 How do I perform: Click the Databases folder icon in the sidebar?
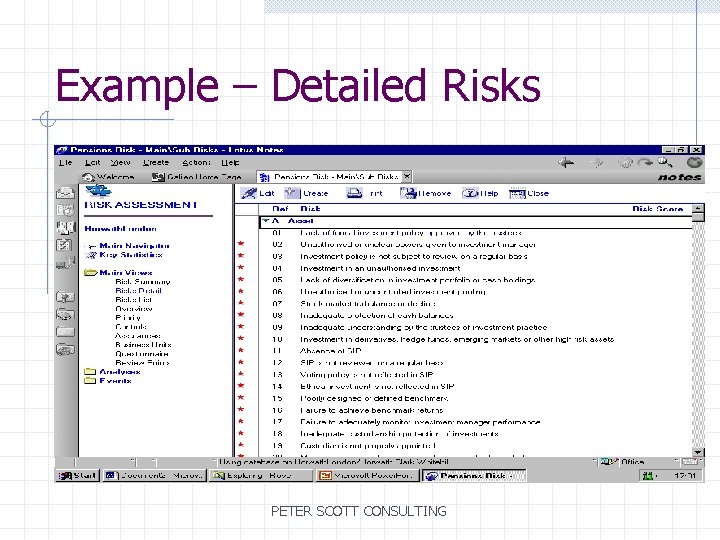coord(65,315)
